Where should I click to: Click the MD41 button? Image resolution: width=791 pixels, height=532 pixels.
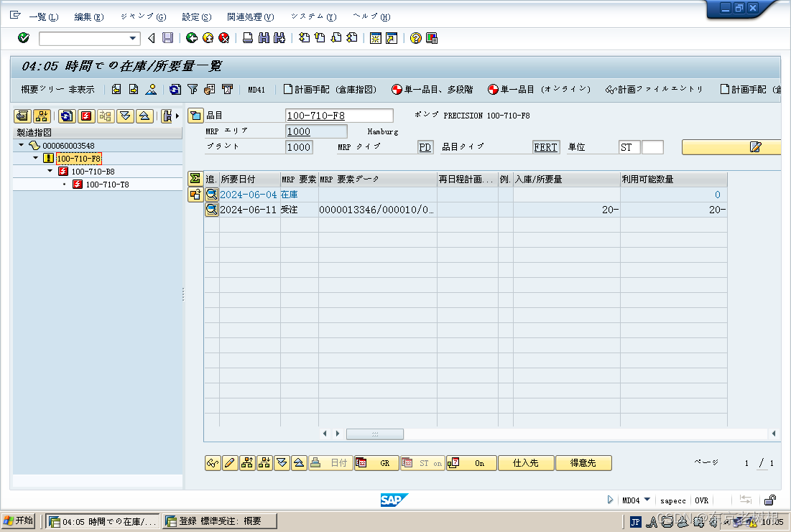click(x=256, y=89)
